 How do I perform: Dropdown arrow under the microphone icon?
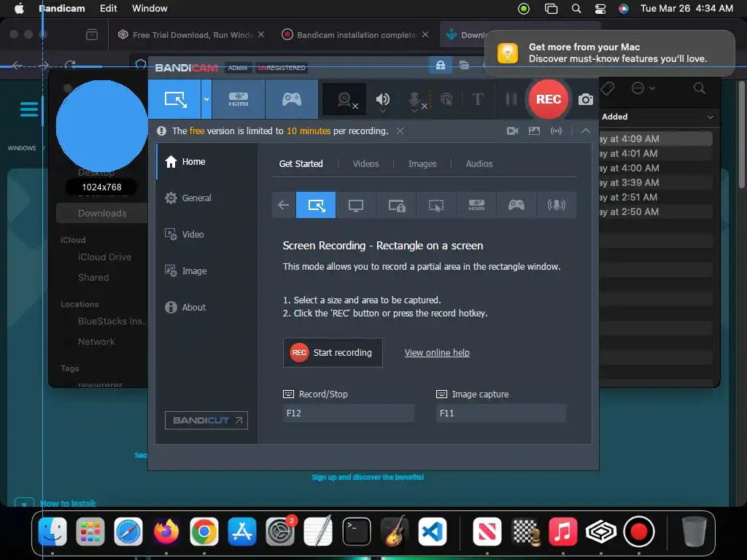414,112
